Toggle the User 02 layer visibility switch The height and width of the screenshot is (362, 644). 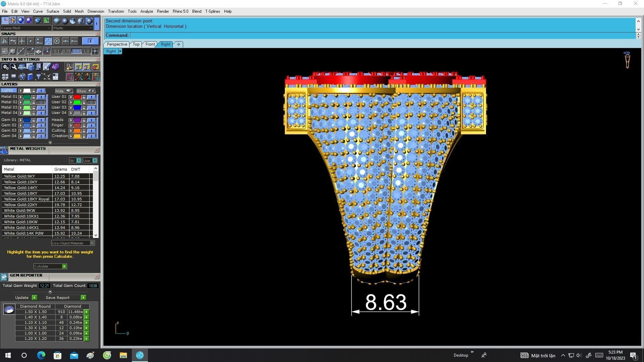[x=91, y=102]
